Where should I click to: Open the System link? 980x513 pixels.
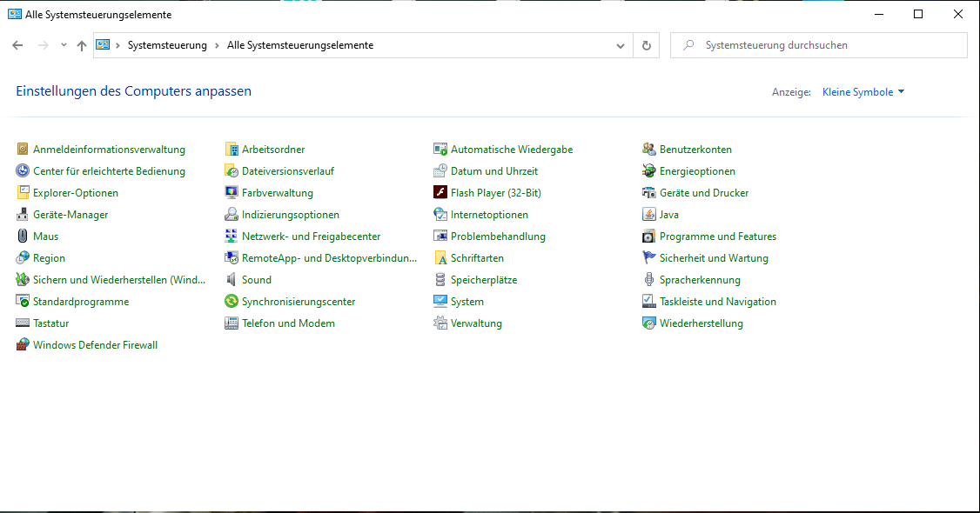pyautogui.click(x=467, y=302)
